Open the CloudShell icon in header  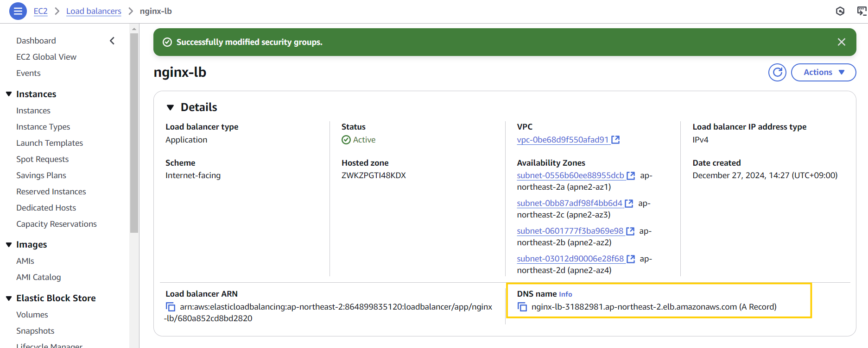click(861, 11)
